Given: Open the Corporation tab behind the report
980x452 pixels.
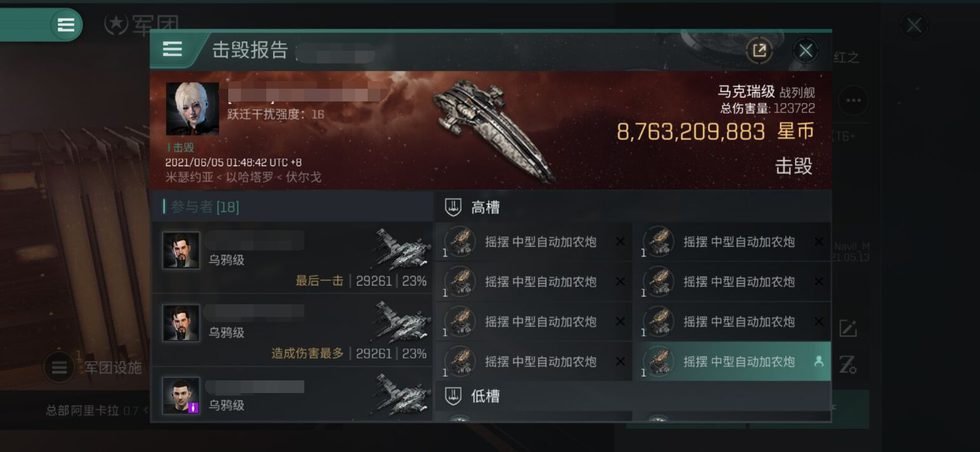Looking at the screenshot, I should point(141,25).
